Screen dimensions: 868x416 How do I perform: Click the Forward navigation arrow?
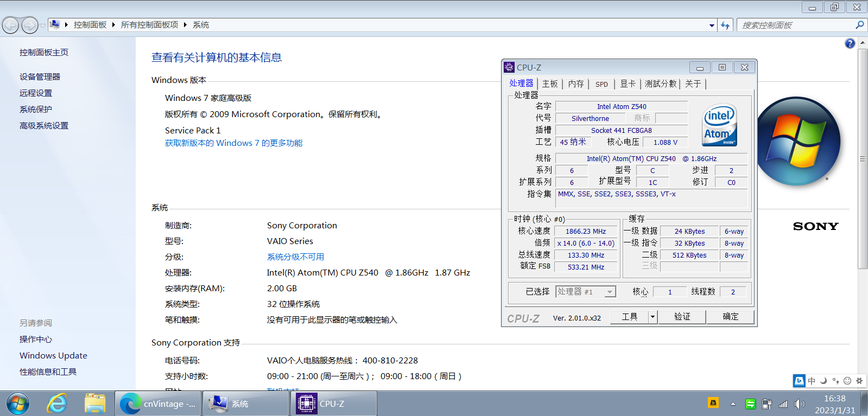[30, 25]
